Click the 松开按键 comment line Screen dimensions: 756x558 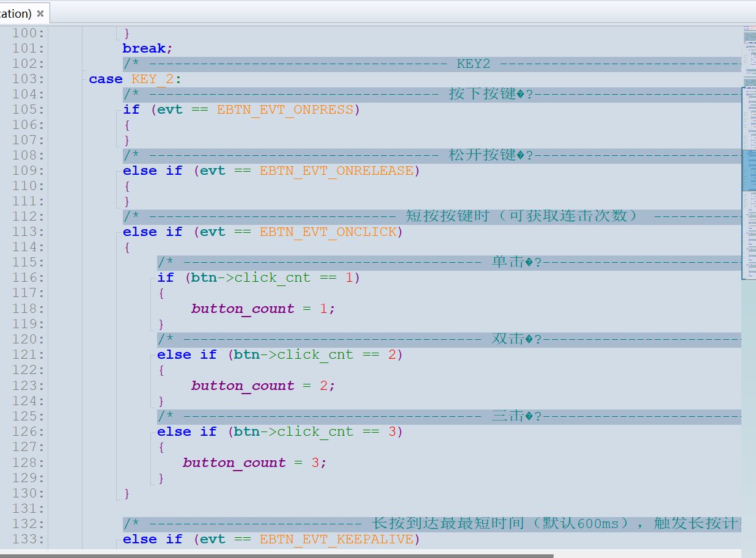(x=432, y=155)
